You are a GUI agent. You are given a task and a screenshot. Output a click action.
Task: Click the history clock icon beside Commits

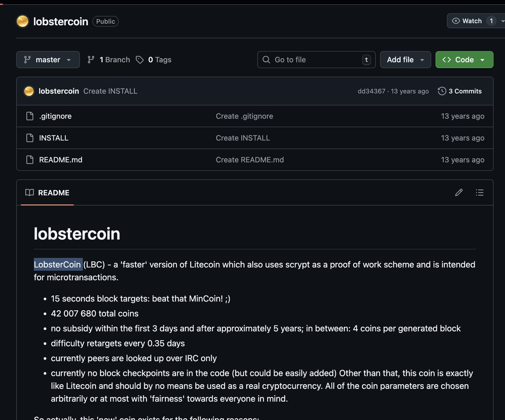pyautogui.click(x=442, y=91)
